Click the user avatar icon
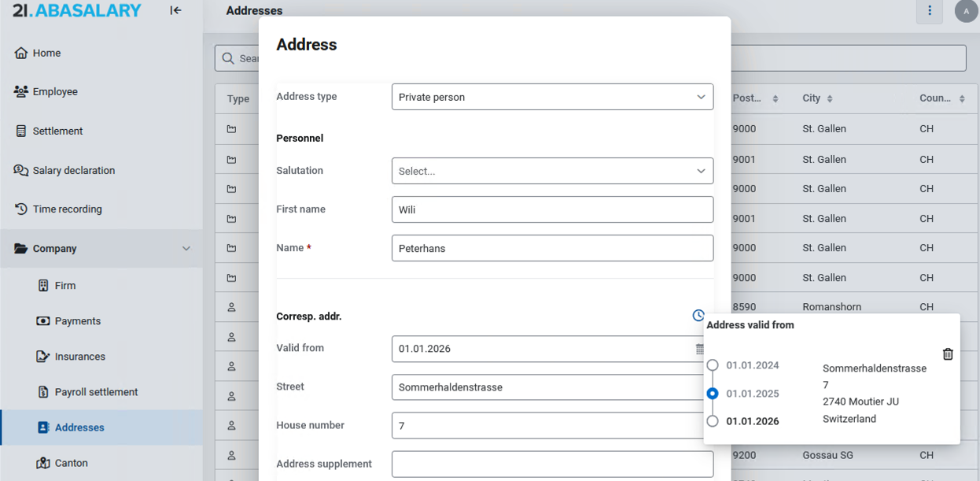 tap(966, 11)
